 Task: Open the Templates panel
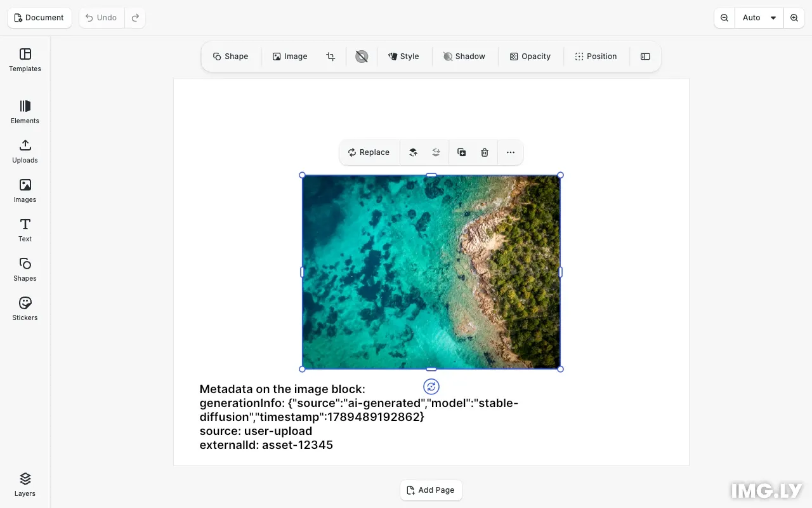coord(25,60)
